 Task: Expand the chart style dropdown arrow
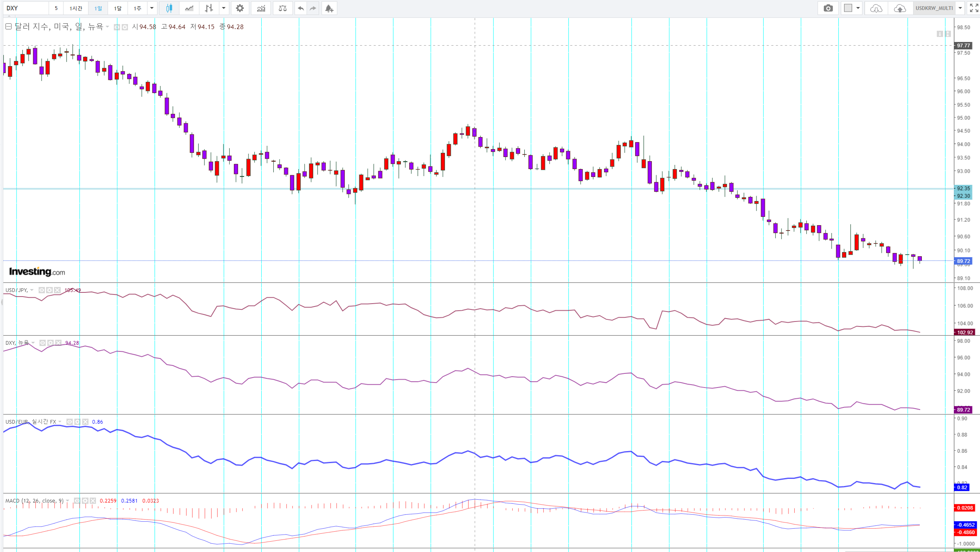224,8
